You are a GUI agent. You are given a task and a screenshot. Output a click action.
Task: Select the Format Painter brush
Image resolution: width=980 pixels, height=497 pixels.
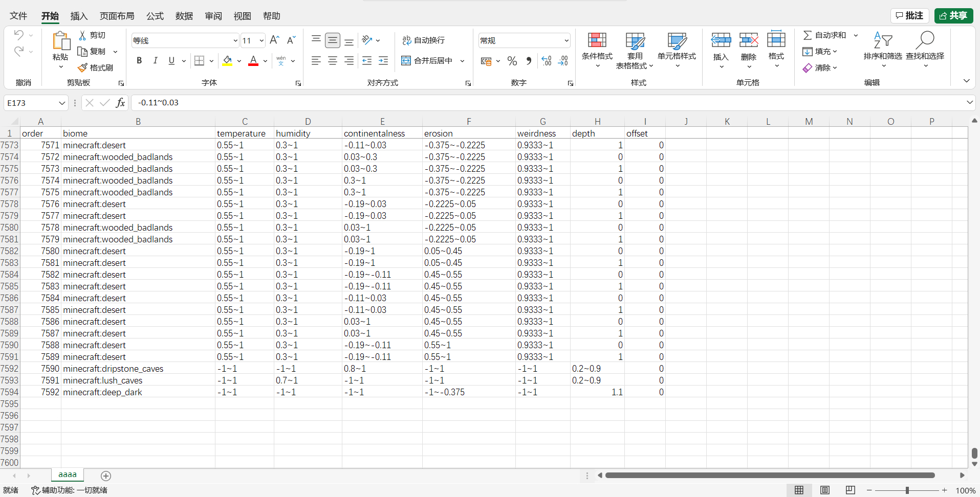82,67
